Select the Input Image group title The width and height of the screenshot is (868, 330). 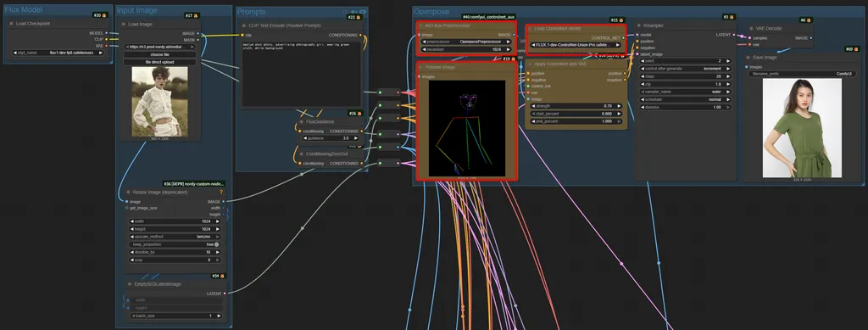pyautogui.click(x=137, y=10)
